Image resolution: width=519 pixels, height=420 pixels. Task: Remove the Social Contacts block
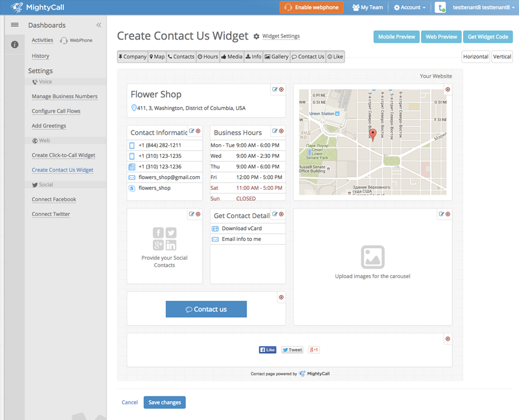pos(198,214)
